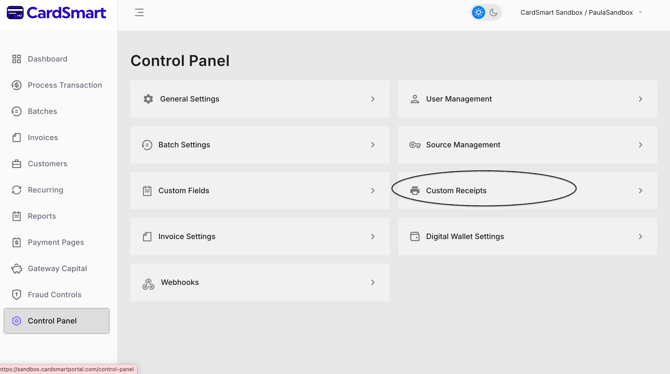Screen dimensions: 670x374
Task: Click the Control Panel hexagon icon
Action: pos(16,321)
